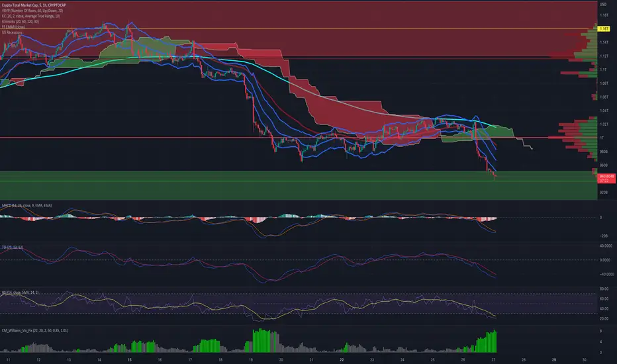Click the Crypto Total Market Cap symbol title
The image size is (617, 364).
tap(34, 5)
